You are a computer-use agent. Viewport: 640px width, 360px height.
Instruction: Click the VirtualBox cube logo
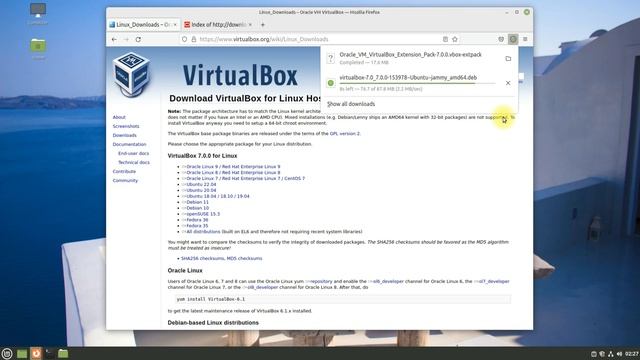131,74
